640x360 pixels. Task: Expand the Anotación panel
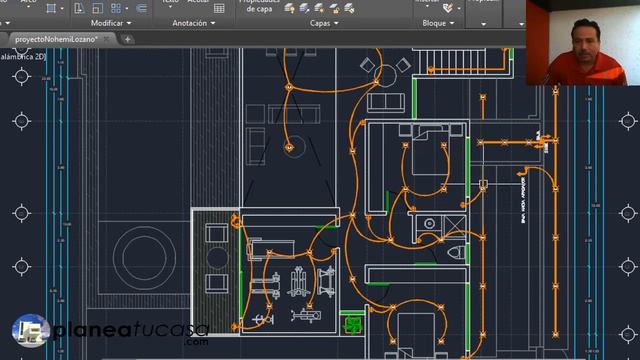point(193,23)
